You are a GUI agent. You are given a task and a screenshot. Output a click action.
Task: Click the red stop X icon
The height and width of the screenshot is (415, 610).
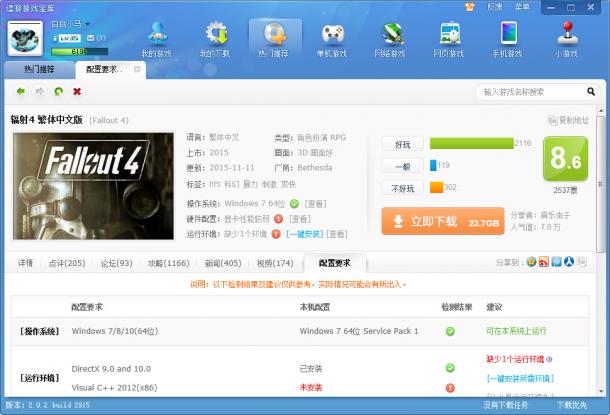click(77, 91)
